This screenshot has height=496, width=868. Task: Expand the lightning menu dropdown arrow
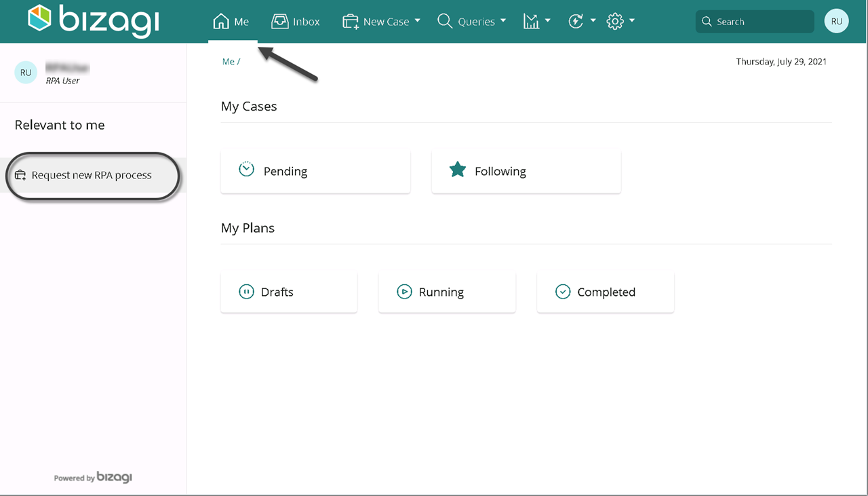pos(593,21)
